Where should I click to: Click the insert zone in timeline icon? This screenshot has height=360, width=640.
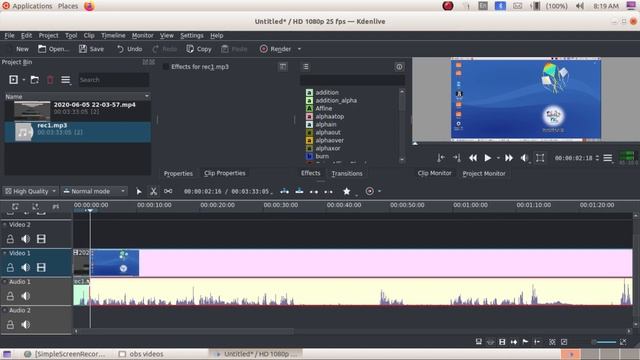point(284,191)
